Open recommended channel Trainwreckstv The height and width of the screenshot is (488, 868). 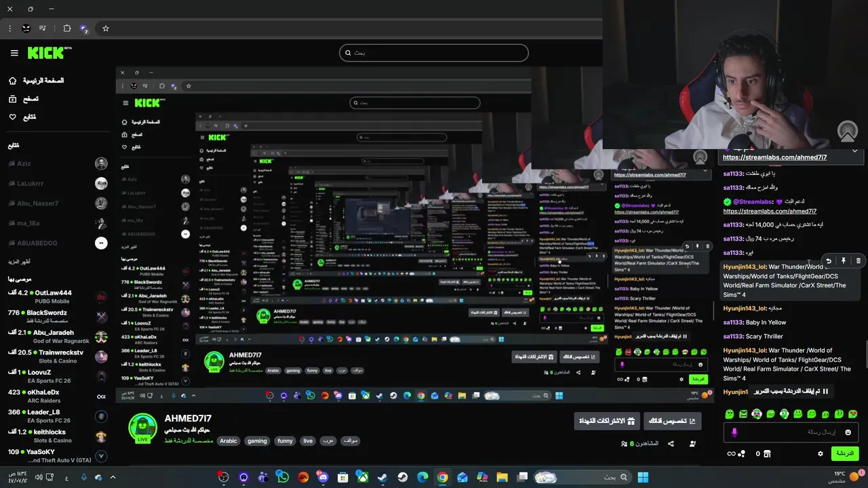58,356
